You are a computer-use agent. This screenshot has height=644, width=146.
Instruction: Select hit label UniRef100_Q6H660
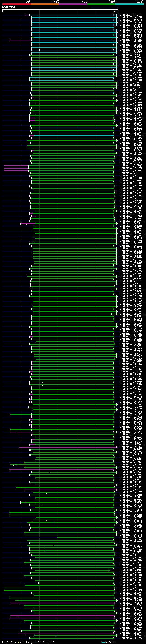click(131, 32)
